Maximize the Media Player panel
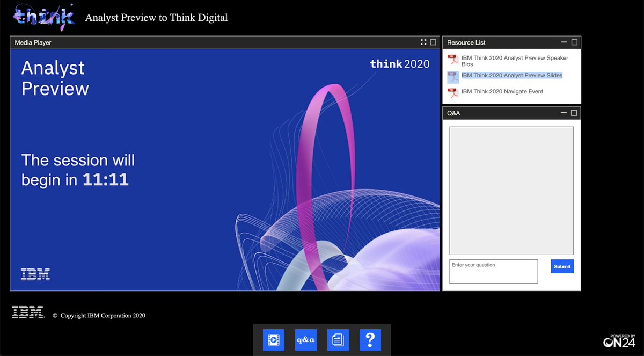Screen dimensions: 644x356 (x=433, y=42)
